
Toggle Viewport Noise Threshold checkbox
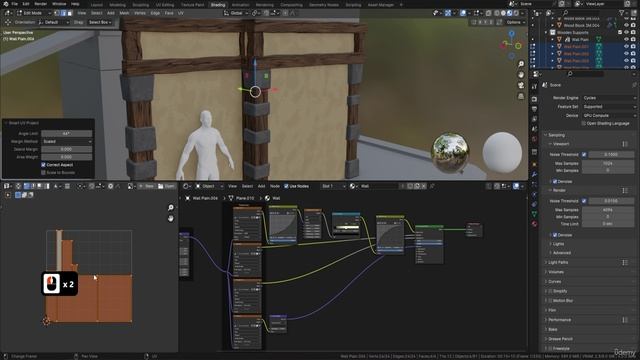[x=584, y=155]
